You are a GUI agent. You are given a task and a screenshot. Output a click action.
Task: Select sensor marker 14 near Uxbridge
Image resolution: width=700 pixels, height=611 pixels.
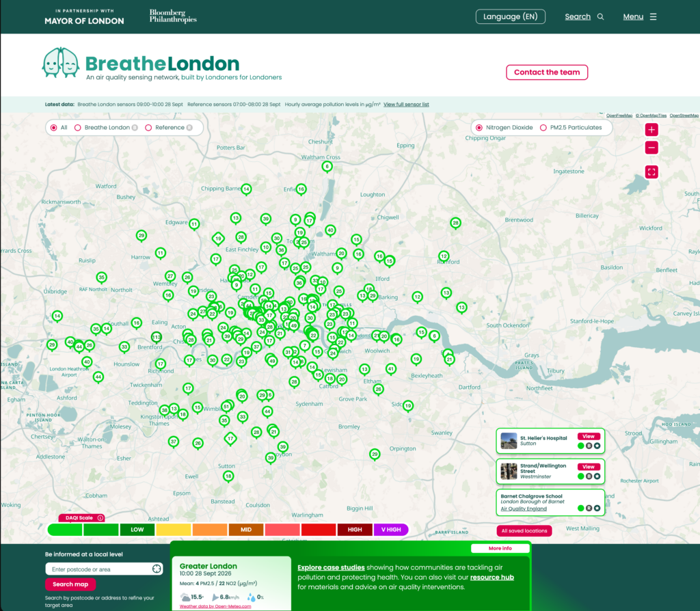pyautogui.click(x=57, y=316)
